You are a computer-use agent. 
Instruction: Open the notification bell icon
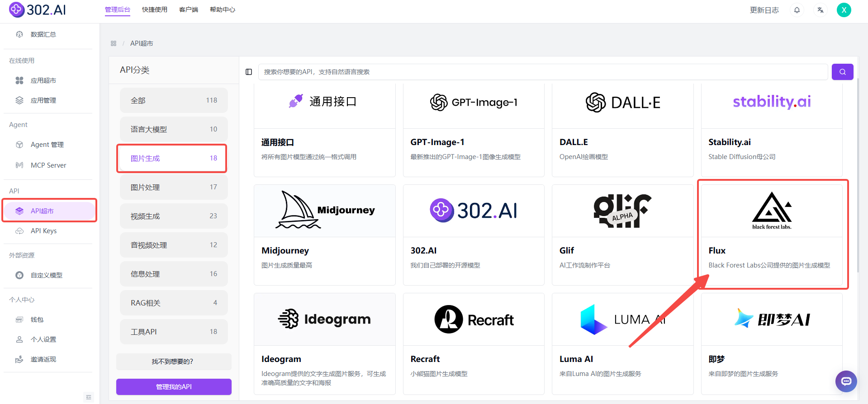pyautogui.click(x=797, y=10)
